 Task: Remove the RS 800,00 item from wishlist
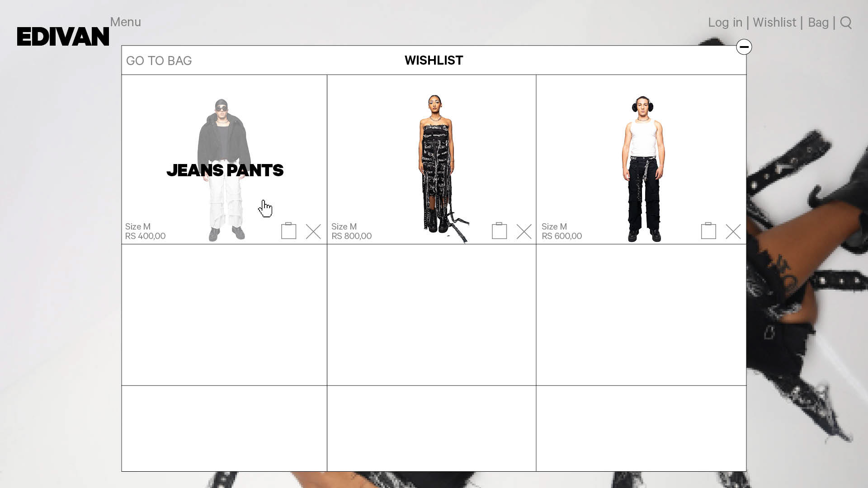tap(524, 232)
